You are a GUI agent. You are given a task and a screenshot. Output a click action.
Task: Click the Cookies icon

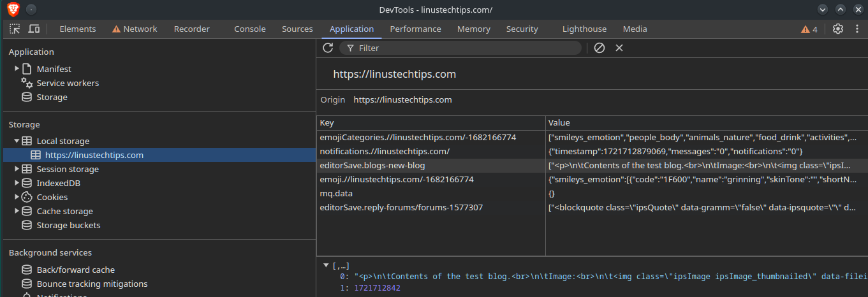(27, 197)
